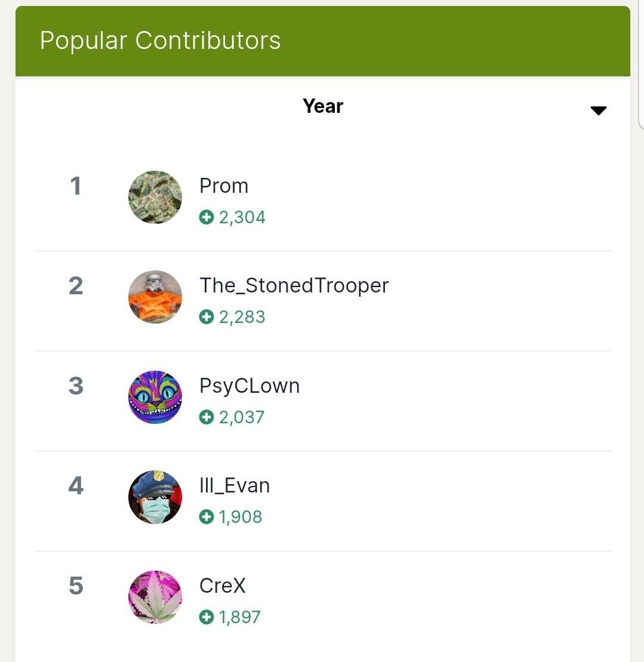The height and width of the screenshot is (662, 644).
Task: Open Ill_Evan's masked officer avatar
Action: coord(155,497)
